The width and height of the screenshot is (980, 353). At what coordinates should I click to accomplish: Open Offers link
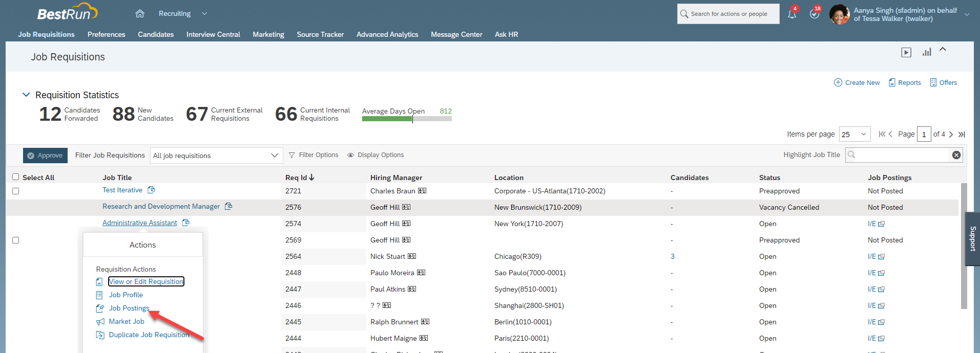(x=943, y=82)
